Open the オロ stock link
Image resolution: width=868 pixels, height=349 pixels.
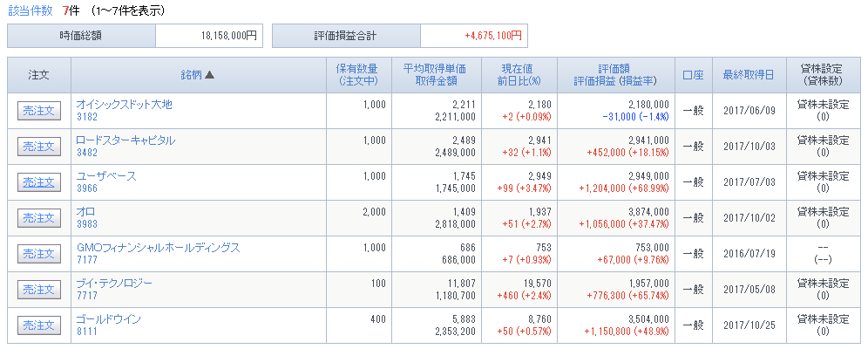[85, 212]
